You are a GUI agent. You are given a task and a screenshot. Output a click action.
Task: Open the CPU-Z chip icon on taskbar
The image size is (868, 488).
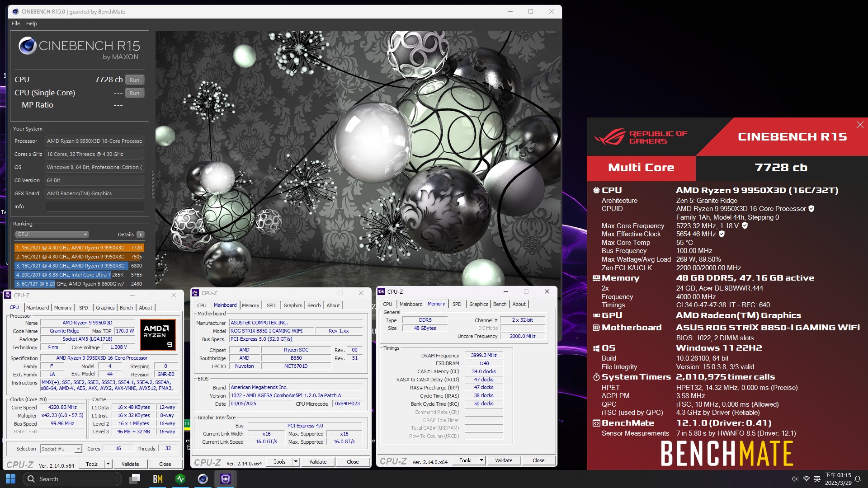coord(226,479)
